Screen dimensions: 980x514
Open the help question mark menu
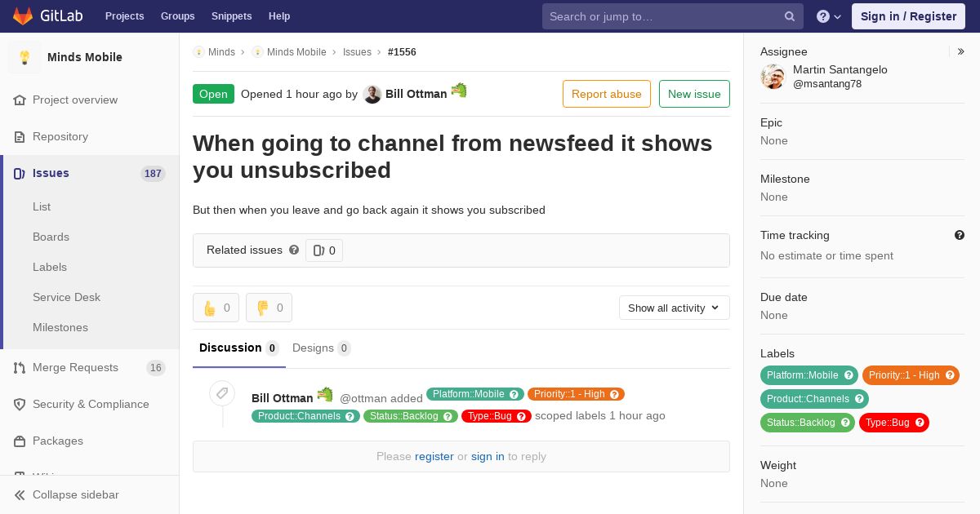[x=829, y=16]
